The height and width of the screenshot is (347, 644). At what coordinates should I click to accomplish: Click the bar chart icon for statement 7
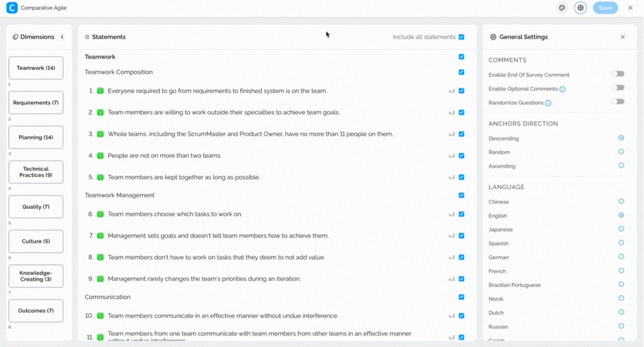coord(451,236)
